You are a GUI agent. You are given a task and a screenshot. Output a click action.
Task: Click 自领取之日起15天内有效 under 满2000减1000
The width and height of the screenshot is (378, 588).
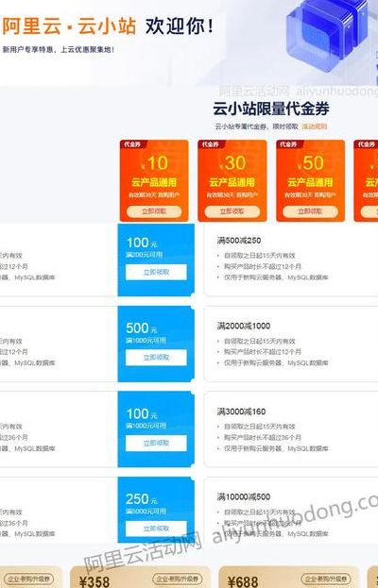tap(259, 342)
